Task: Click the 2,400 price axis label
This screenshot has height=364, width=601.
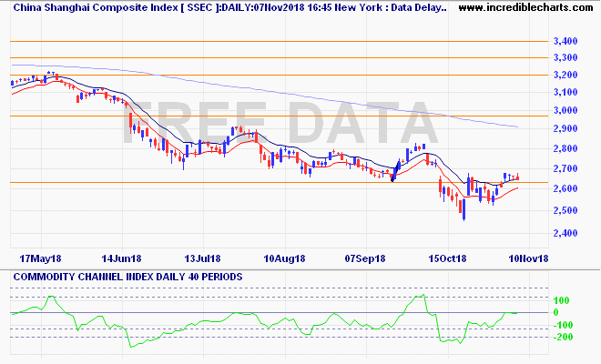Action: point(565,234)
